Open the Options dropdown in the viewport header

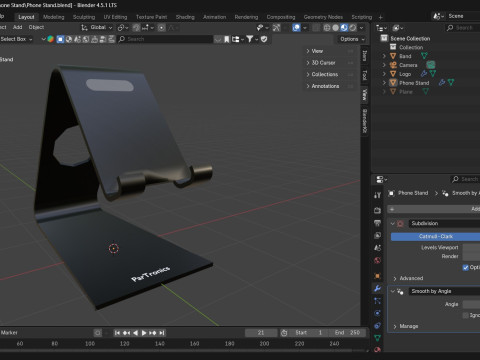pos(352,39)
